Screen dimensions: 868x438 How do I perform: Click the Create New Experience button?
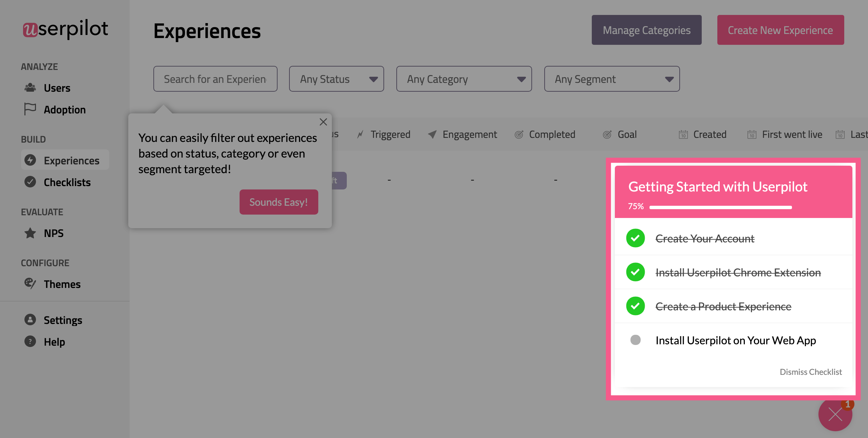coord(780,30)
